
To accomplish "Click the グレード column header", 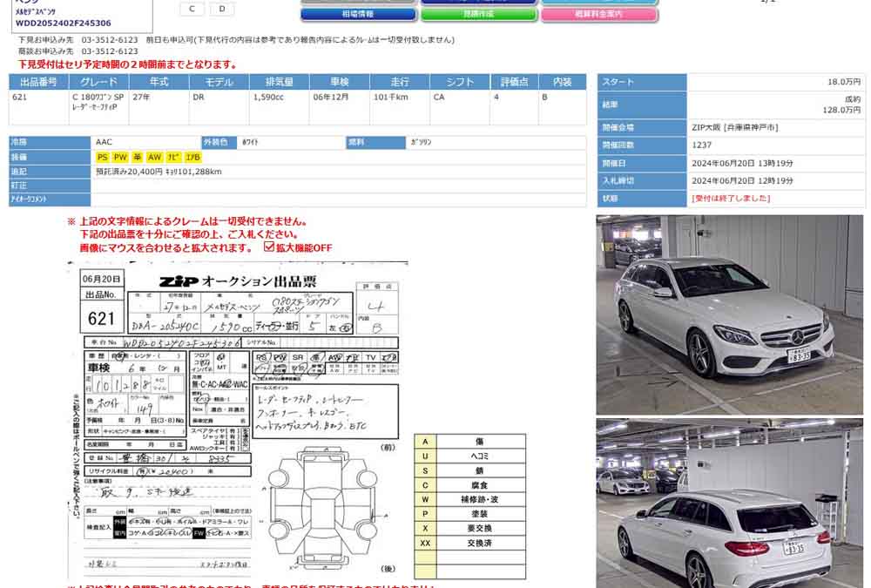I will tap(99, 82).
